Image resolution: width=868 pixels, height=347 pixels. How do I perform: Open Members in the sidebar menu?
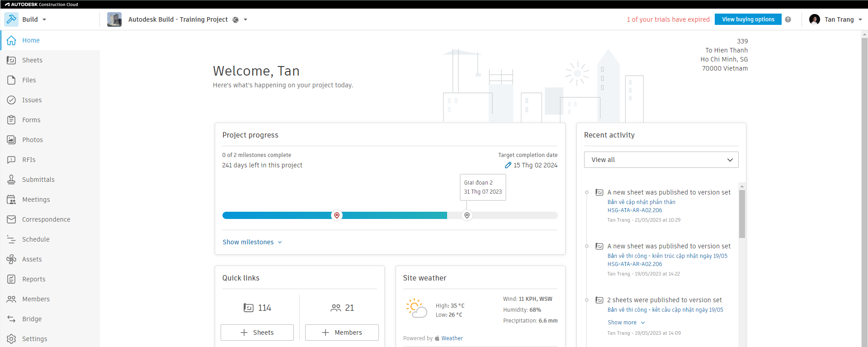point(50,299)
